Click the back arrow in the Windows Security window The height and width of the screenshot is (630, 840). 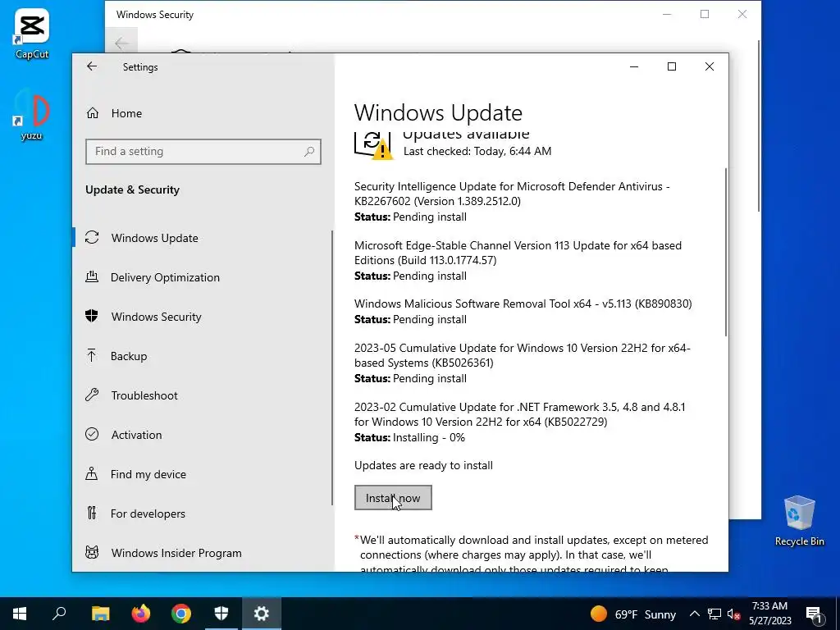coord(121,43)
